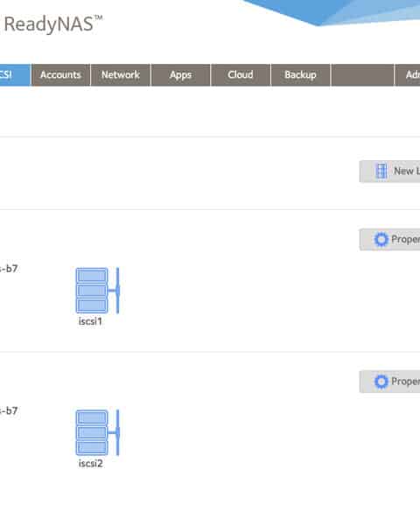Select the iscsi1 LUN icon

pyautogui.click(x=97, y=291)
